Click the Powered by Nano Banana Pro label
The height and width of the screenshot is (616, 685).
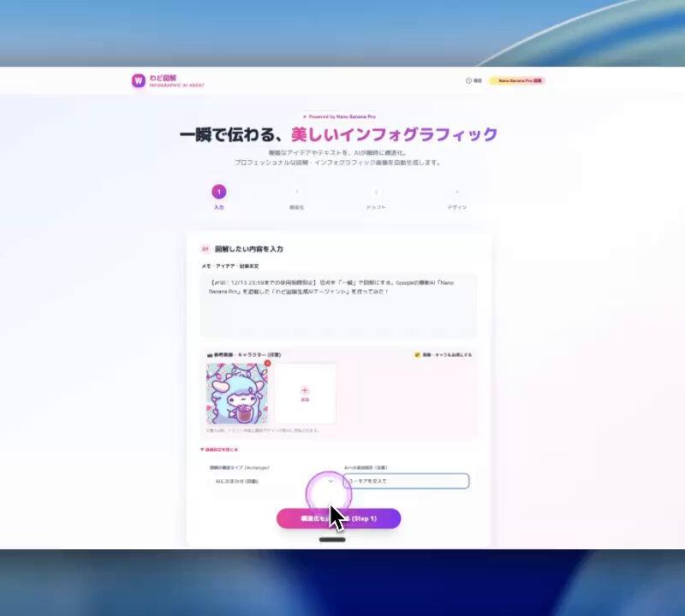click(x=339, y=116)
